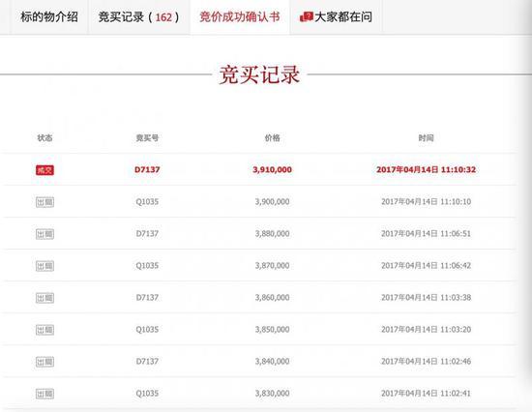Click the red chat icon beside 大家都在问
Image resolution: width=532 pixels, height=412 pixels.
pos(307,17)
